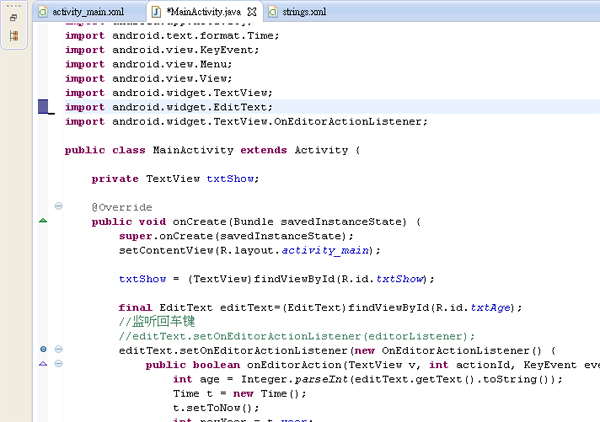The height and width of the screenshot is (422, 600).
Task: Click the import android.widget.TextView line
Action: pyautogui.click(x=169, y=93)
